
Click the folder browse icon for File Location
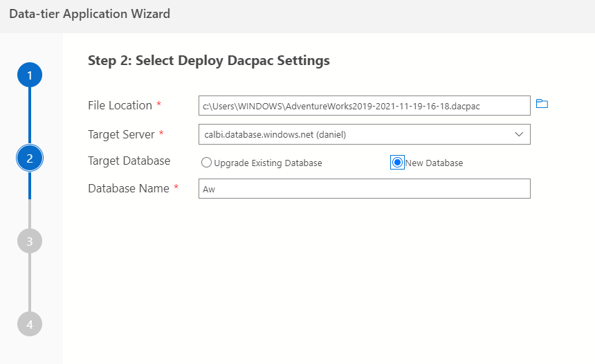(542, 104)
